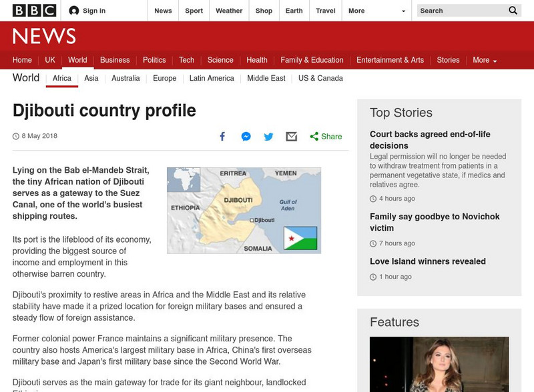
Task: Open the Shop top menu item
Action: [264, 11]
